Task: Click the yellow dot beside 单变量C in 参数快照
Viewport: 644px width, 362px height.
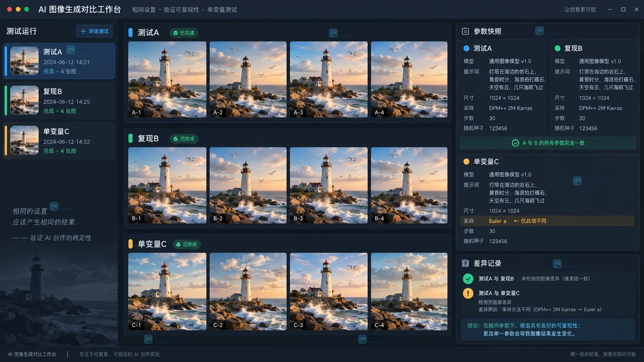Action: (x=466, y=161)
